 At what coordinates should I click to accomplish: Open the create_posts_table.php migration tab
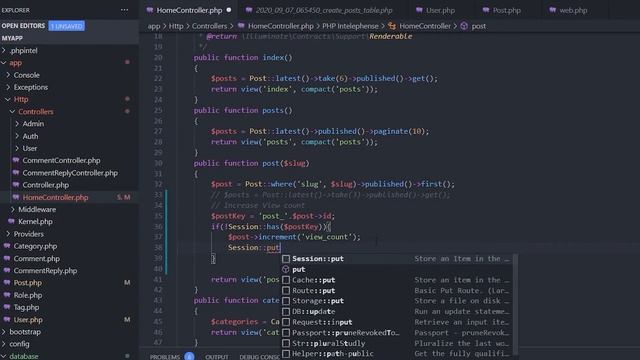tap(323, 10)
